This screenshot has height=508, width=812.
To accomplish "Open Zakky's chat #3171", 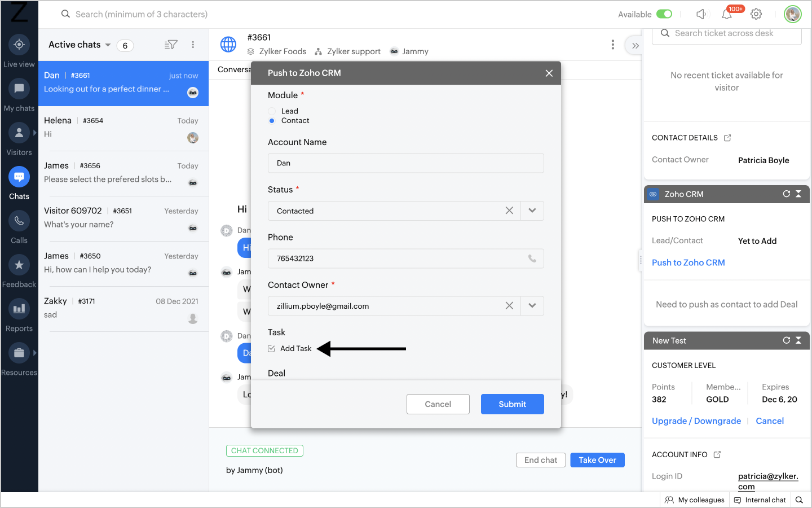I will (x=123, y=309).
